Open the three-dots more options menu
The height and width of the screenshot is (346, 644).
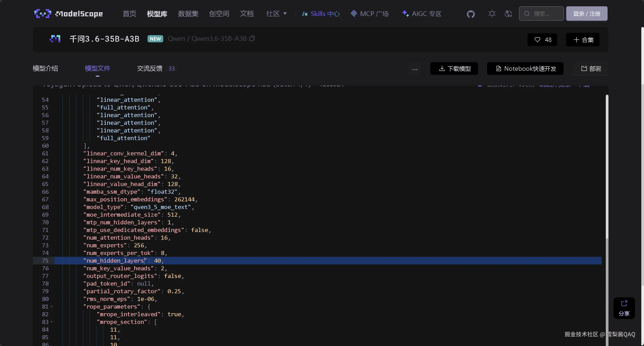tap(415, 69)
